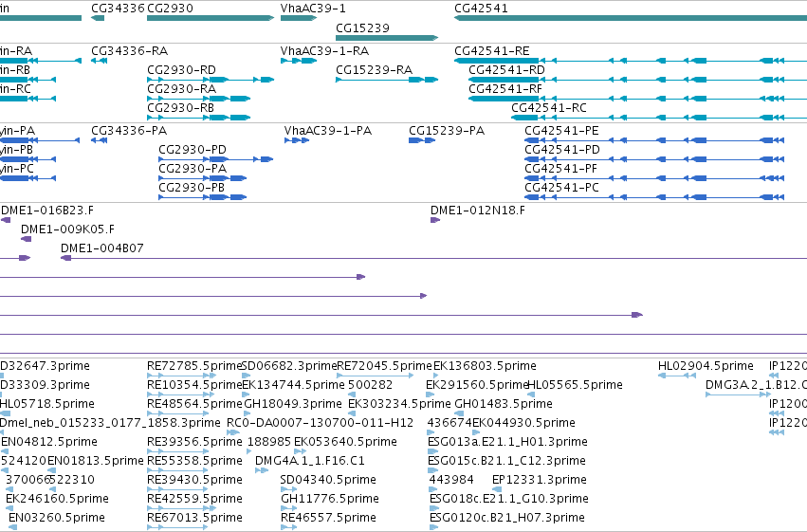Click feature label 500282
The height and width of the screenshot is (532, 807).
click(370, 385)
